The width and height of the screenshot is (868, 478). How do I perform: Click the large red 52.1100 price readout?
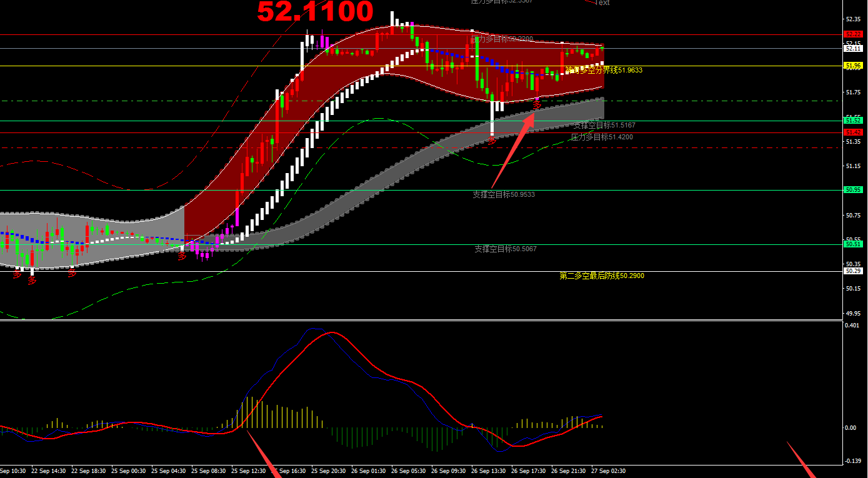(x=315, y=12)
